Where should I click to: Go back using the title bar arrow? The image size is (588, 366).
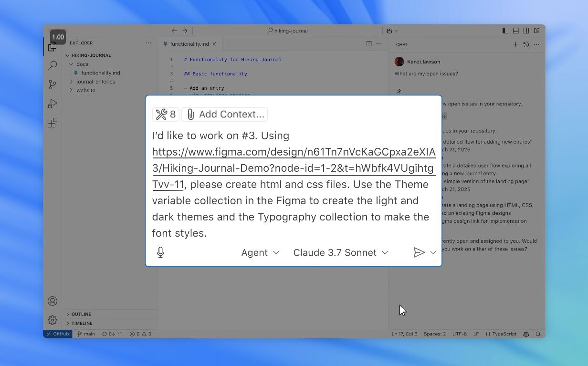coord(175,31)
